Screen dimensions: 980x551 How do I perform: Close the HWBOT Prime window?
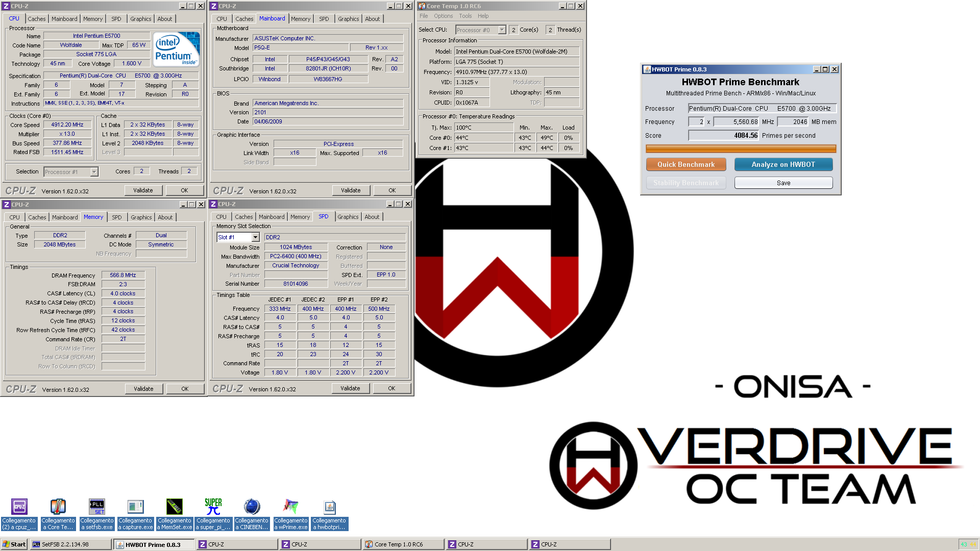(835, 69)
